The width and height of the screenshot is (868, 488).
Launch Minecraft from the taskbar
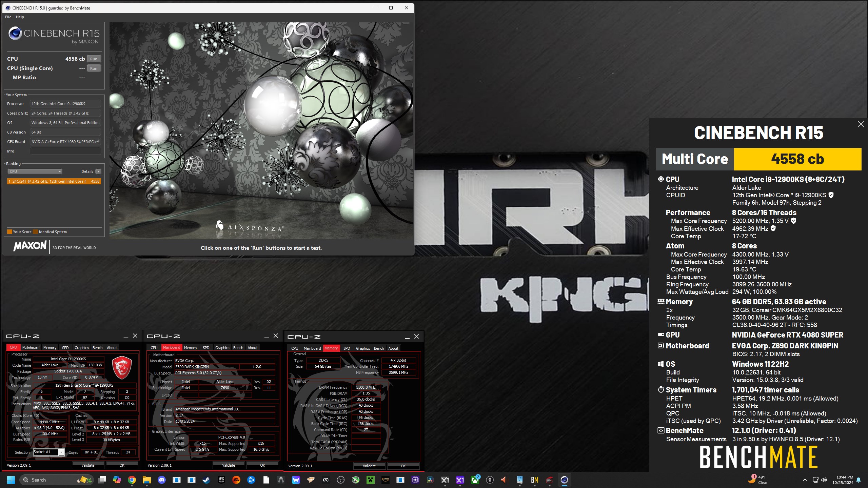coord(371,480)
